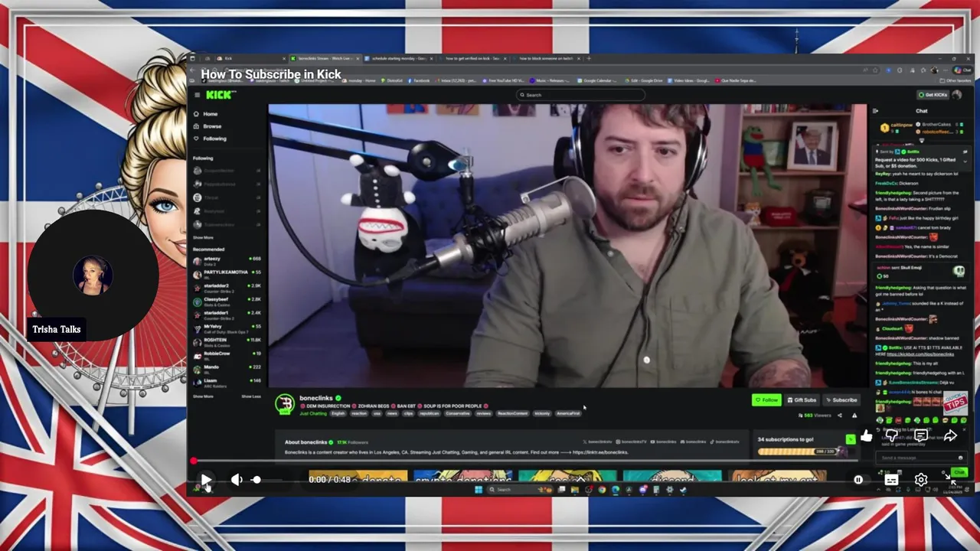Share stream icon beside viewer count
Viewport: 980px width, 551px height.
click(839, 416)
